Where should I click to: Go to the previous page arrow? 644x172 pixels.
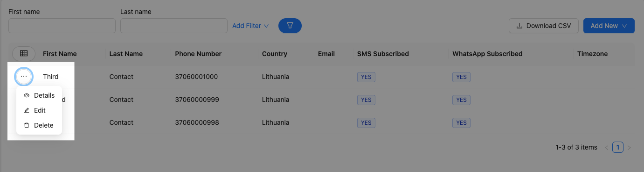click(607, 148)
